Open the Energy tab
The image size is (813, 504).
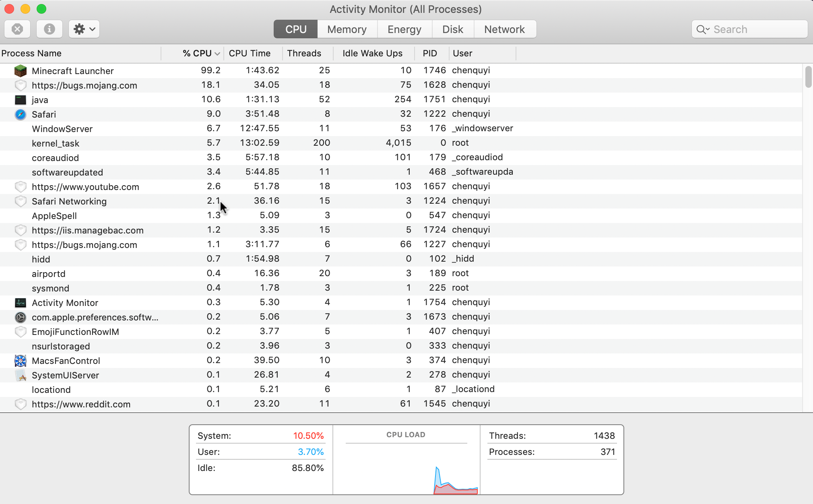(404, 29)
